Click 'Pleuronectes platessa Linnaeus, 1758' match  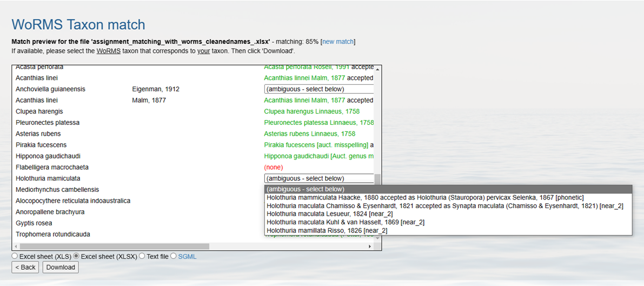pyautogui.click(x=319, y=122)
